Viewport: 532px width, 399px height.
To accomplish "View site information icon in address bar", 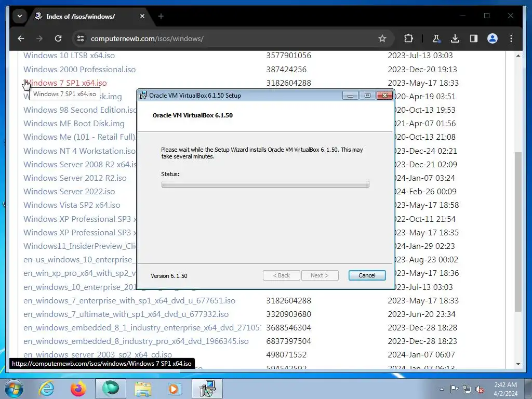I will point(81,38).
